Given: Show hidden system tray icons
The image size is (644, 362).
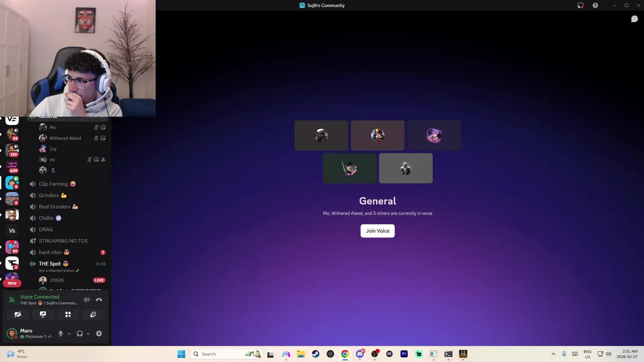Looking at the screenshot, I should pyautogui.click(x=553, y=354).
